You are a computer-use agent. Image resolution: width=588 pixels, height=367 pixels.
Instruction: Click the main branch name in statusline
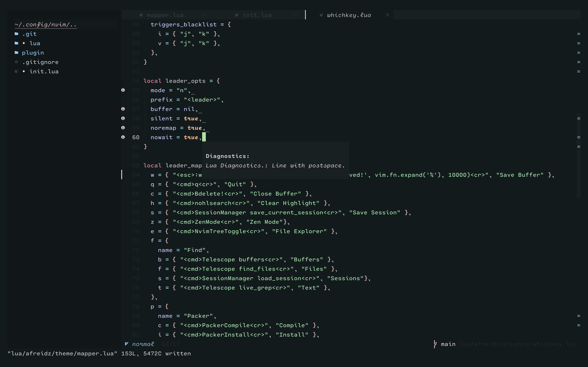pos(448,344)
